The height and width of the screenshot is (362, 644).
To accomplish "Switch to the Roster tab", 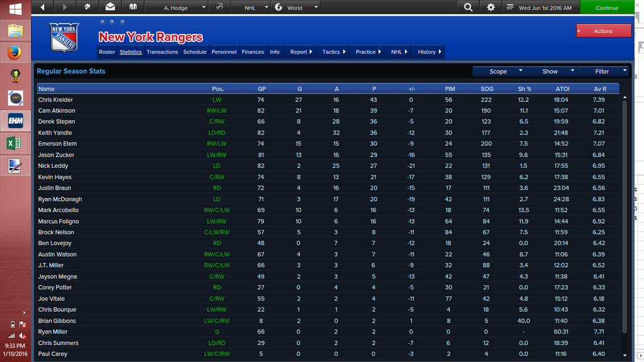I will (107, 52).
